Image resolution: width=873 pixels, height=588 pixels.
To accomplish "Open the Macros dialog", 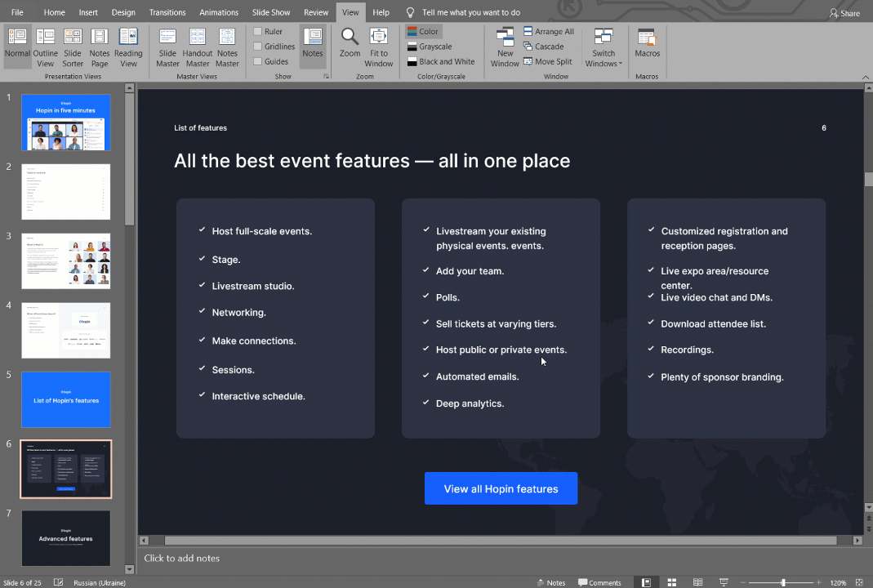I will [647, 43].
